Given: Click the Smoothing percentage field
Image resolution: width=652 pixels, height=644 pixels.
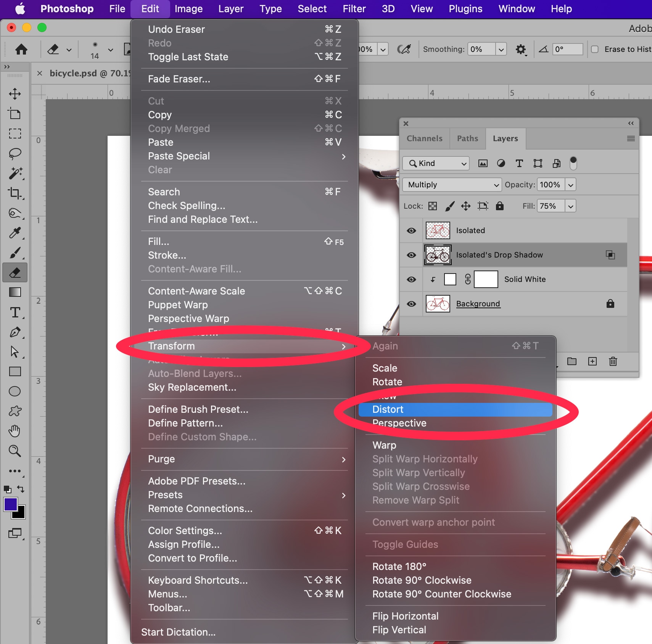Looking at the screenshot, I should coord(481,49).
